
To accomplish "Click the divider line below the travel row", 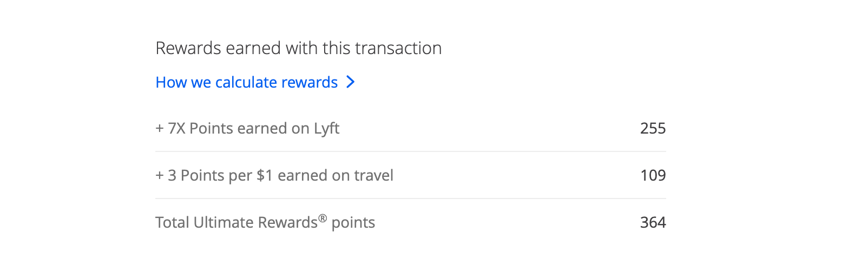I will tap(411, 198).
